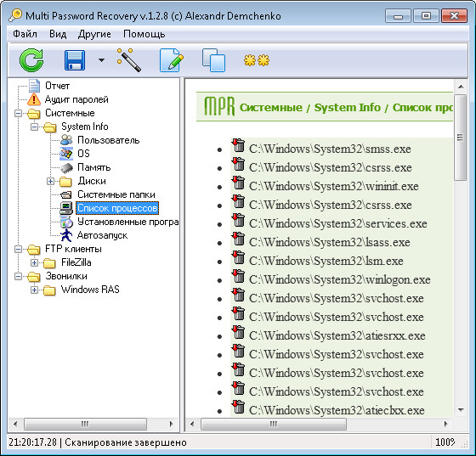This screenshot has height=456, width=476.
Task: Open the Отчет report item
Action: pyautogui.click(x=58, y=86)
